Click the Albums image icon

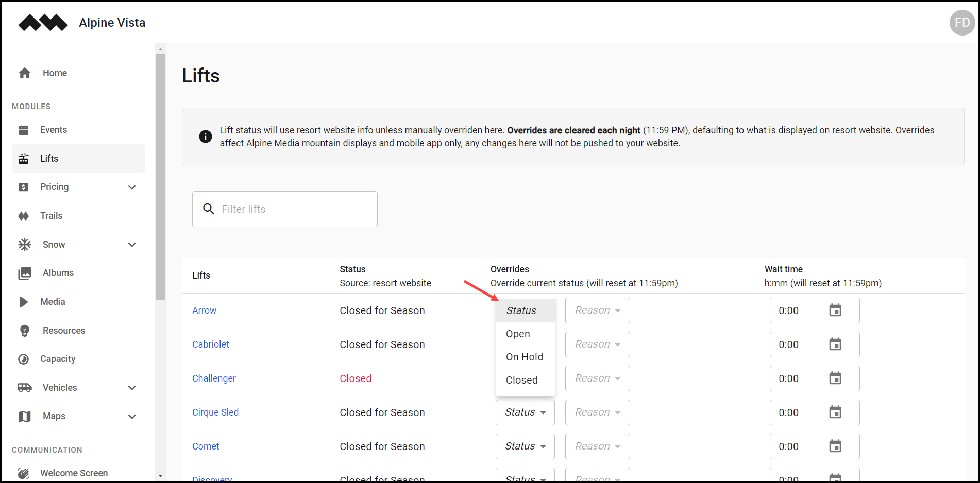25,273
